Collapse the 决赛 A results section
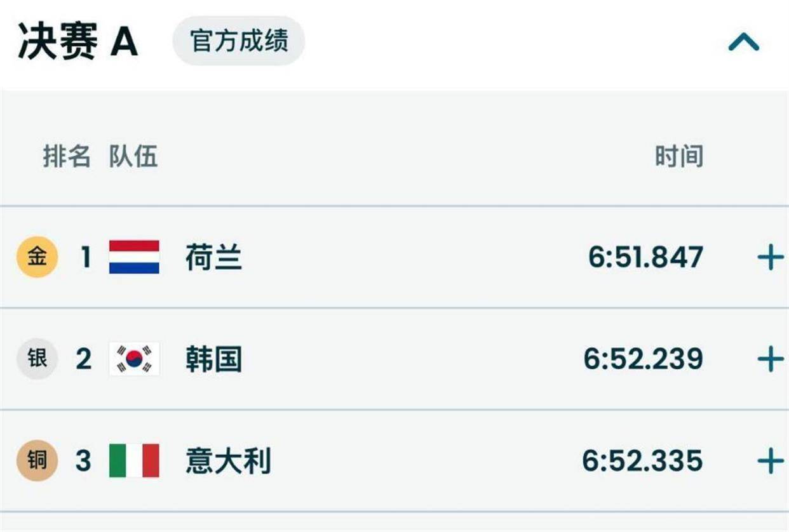 pos(743,43)
